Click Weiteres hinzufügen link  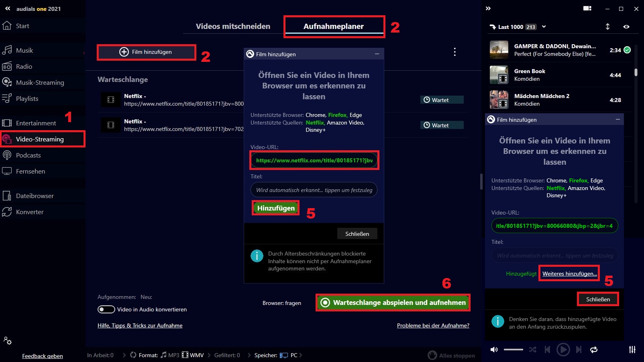(x=569, y=274)
